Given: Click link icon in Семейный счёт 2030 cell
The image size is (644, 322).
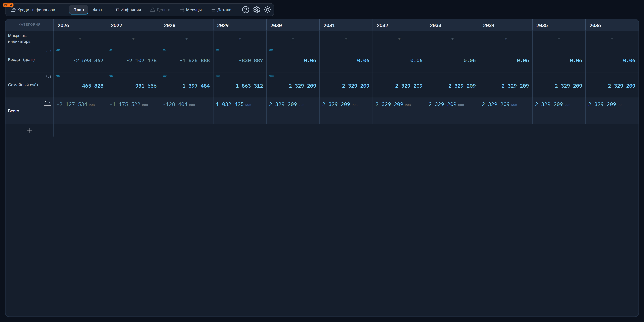Looking at the screenshot, I should coord(271,76).
